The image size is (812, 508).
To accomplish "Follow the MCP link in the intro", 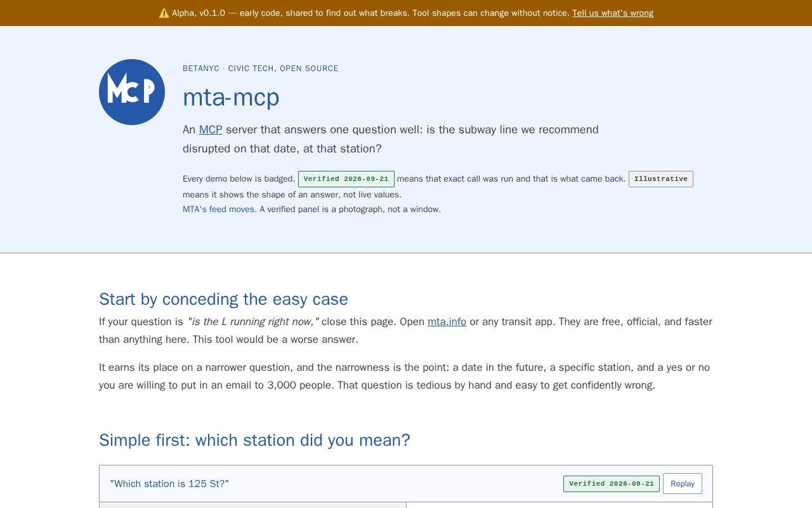I will tap(211, 130).
